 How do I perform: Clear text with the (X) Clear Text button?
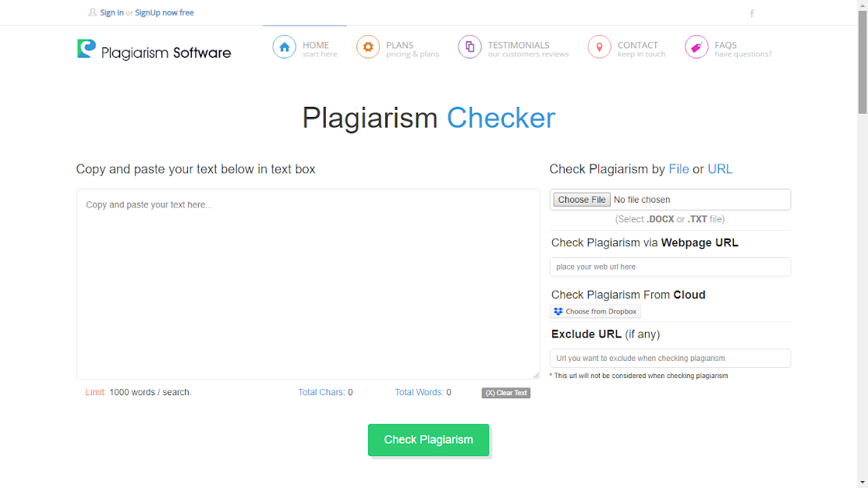coord(506,393)
